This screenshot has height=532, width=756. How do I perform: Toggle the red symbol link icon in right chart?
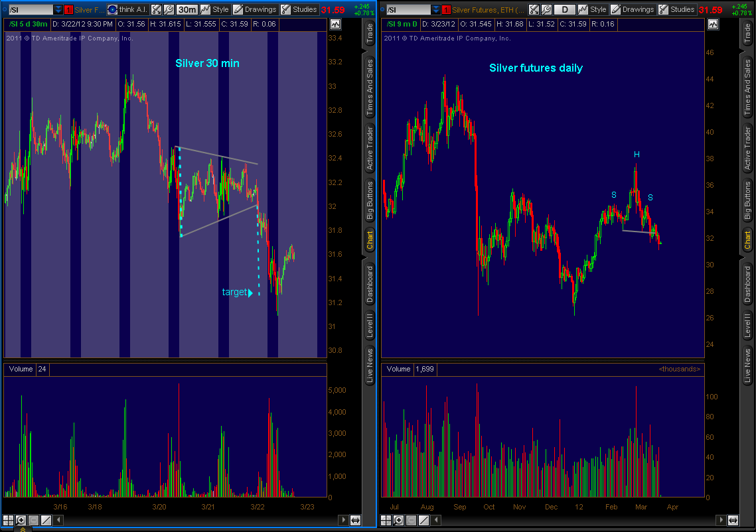pyautogui.click(x=446, y=9)
